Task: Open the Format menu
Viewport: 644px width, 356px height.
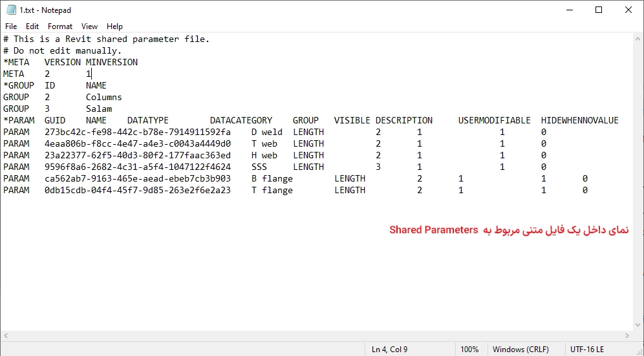Action: [x=60, y=26]
